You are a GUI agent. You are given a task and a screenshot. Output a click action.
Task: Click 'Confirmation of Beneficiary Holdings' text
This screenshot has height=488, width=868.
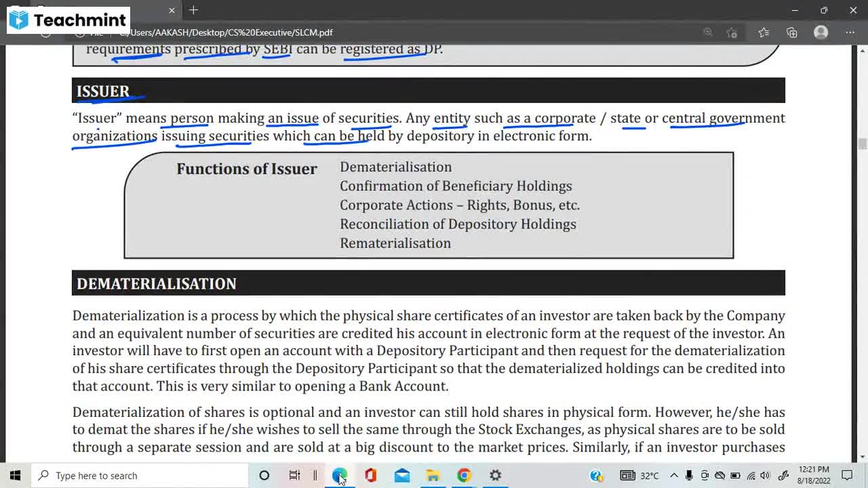(456, 186)
